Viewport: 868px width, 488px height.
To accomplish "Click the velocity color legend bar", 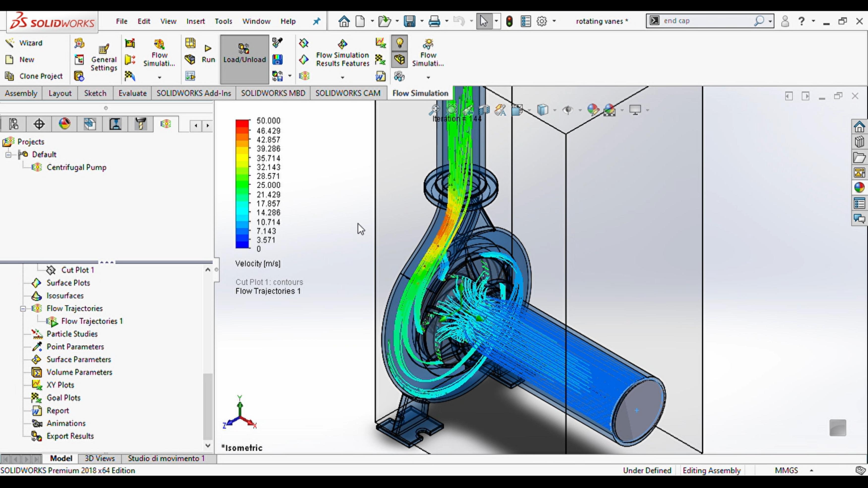I will (242, 184).
